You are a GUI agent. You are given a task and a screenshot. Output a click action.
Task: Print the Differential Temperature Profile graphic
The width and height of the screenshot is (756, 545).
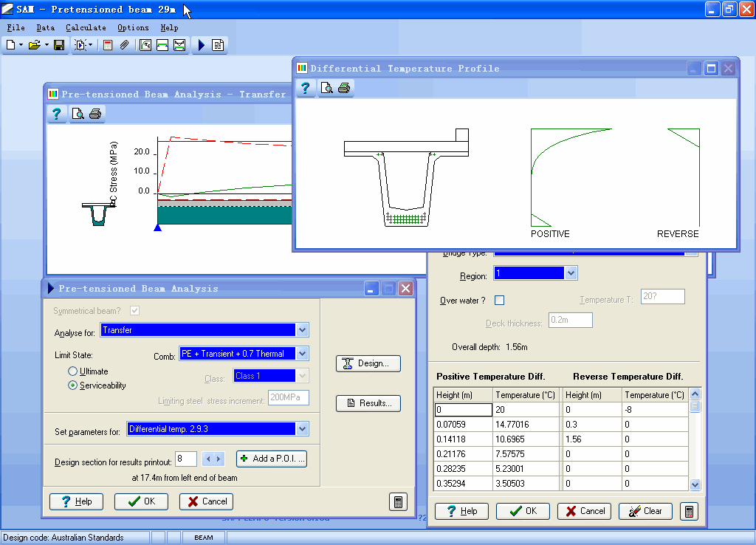344,88
